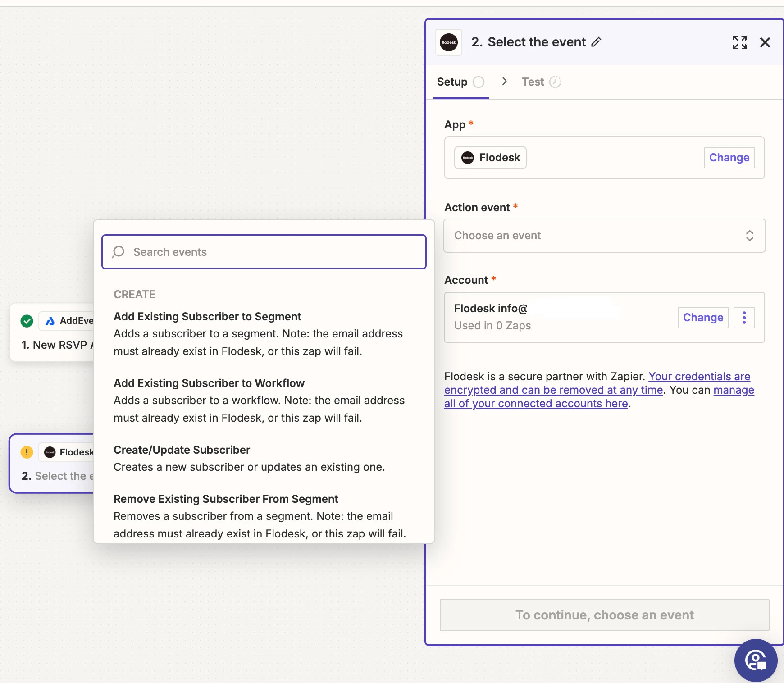This screenshot has height=683, width=784.
Task: Expand the step panel to fullscreen
Action: point(739,42)
